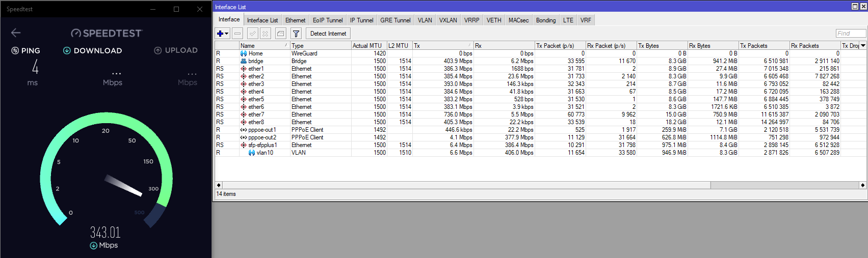
Task: Open the VETH tab
Action: point(494,20)
